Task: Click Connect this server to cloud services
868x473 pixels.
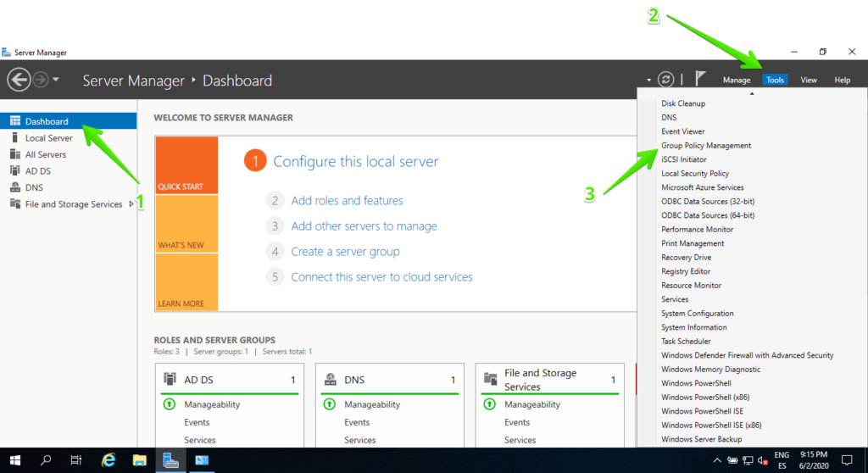Action: 381,277
